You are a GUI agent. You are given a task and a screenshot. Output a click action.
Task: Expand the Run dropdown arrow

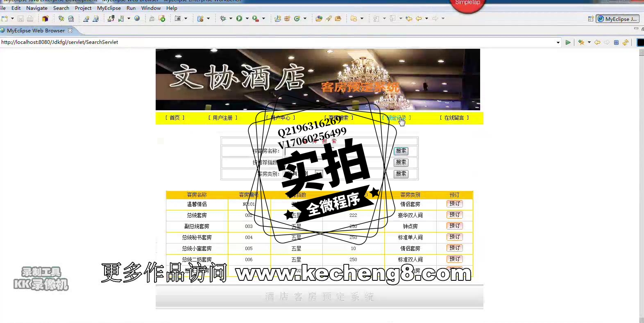pyautogui.click(x=247, y=18)
